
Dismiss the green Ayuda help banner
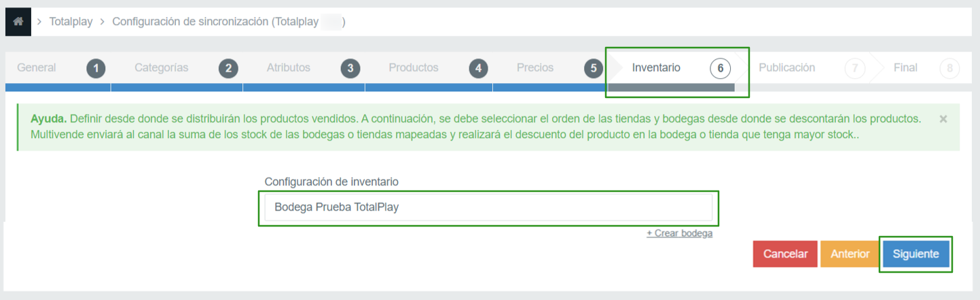(943, 119)
